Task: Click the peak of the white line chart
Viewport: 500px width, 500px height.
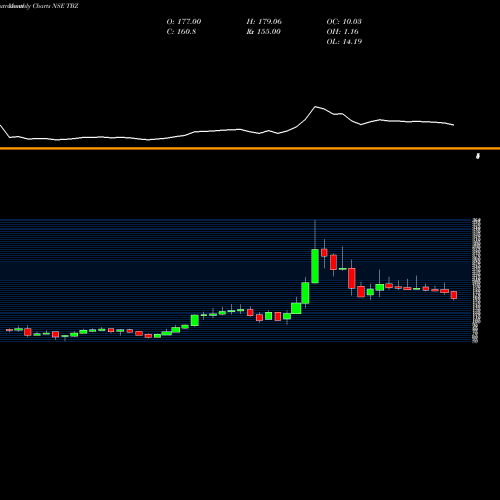Action: tap(315, 107)
